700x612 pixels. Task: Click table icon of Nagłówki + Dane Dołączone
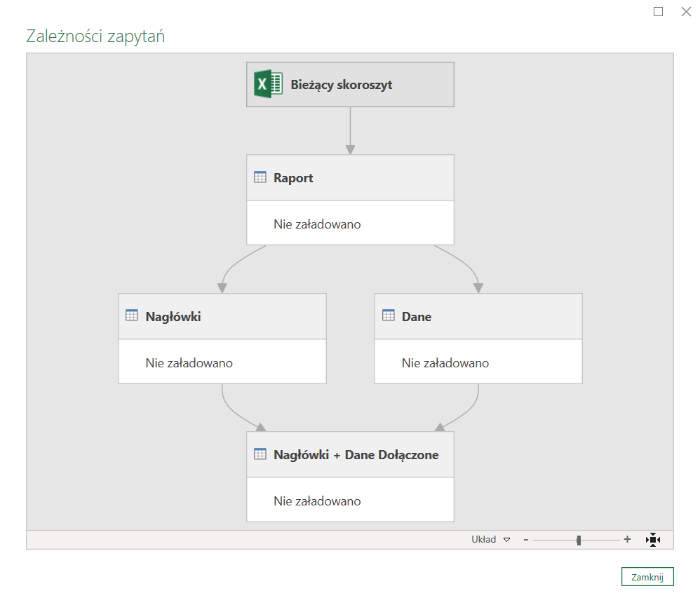click(260, 454)
